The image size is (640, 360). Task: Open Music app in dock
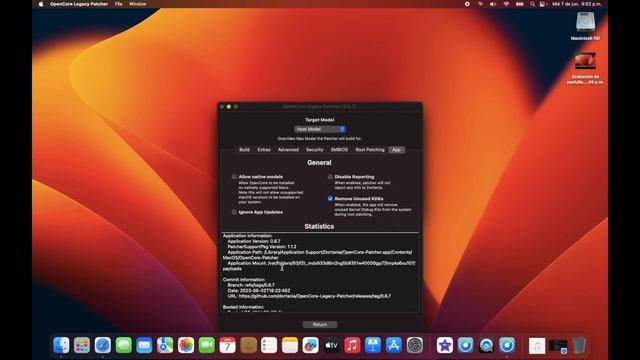[352, 345]
